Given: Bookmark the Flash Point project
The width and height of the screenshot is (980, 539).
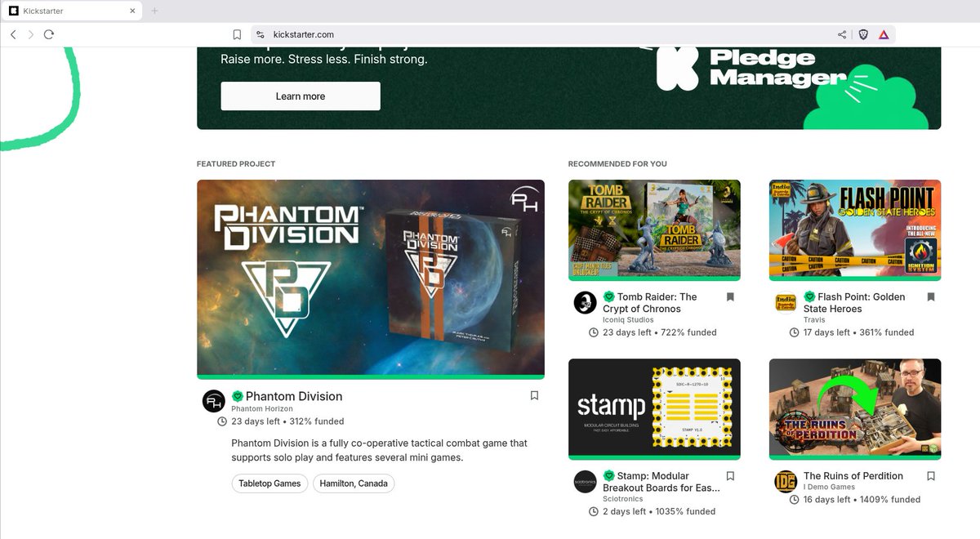Looking at the screenshot, I should [x=931, y=297].
